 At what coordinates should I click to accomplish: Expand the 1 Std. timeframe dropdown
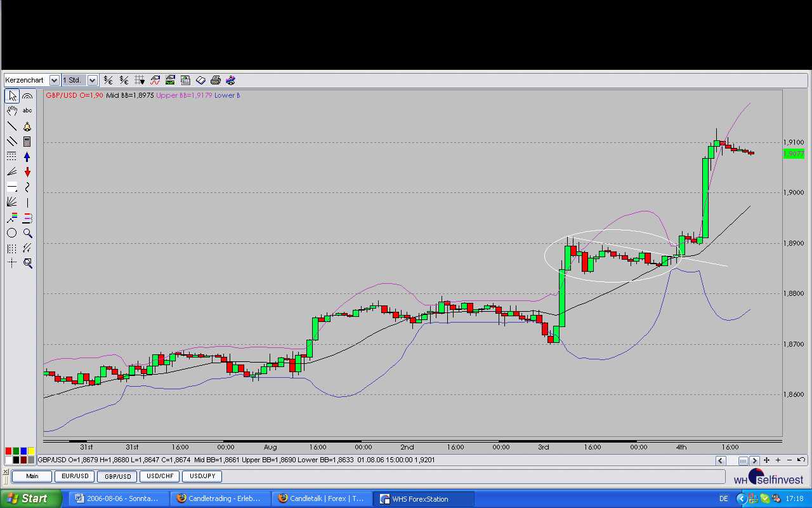(92, 80)
